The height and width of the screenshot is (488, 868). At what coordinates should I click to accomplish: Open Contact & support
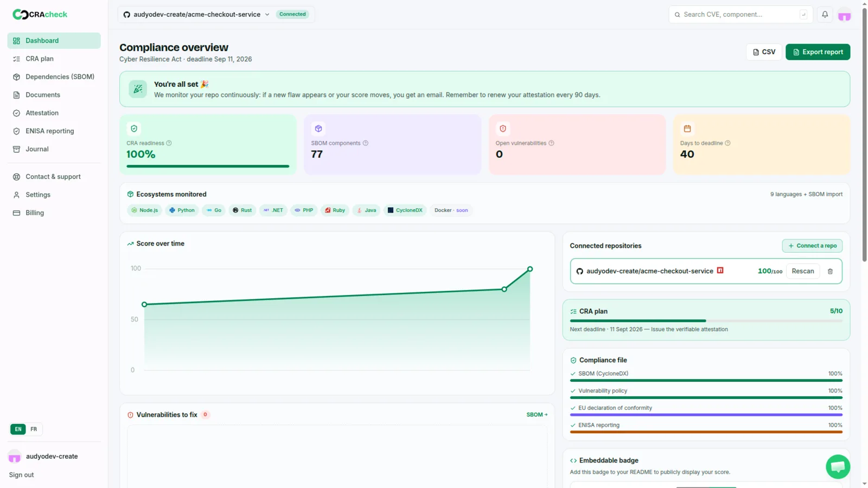(54, 177)
